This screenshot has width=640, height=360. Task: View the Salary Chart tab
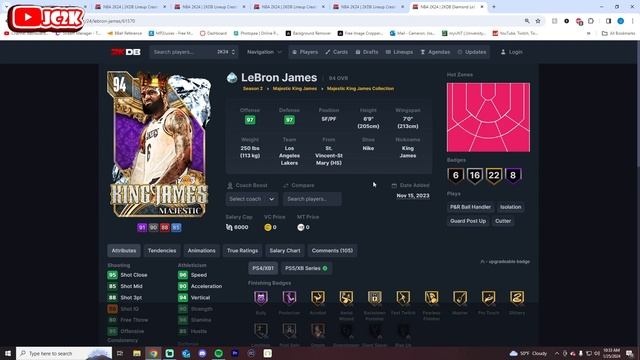(x=285, y=251)
